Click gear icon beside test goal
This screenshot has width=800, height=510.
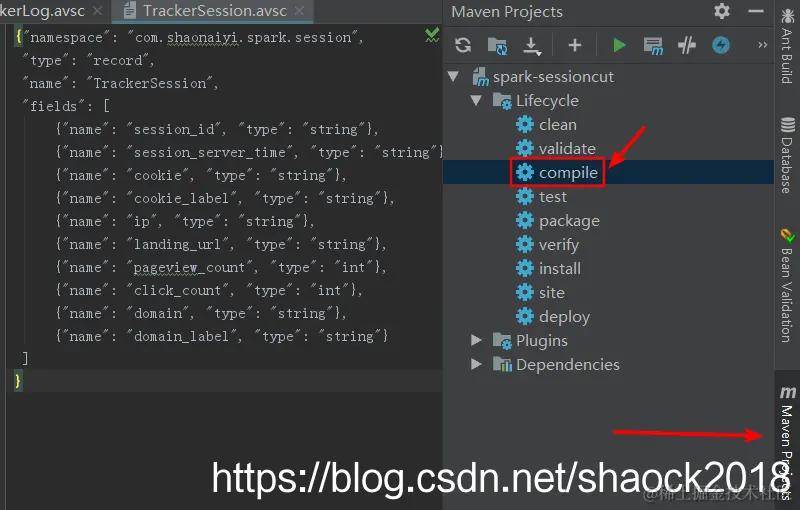point(524,196)
